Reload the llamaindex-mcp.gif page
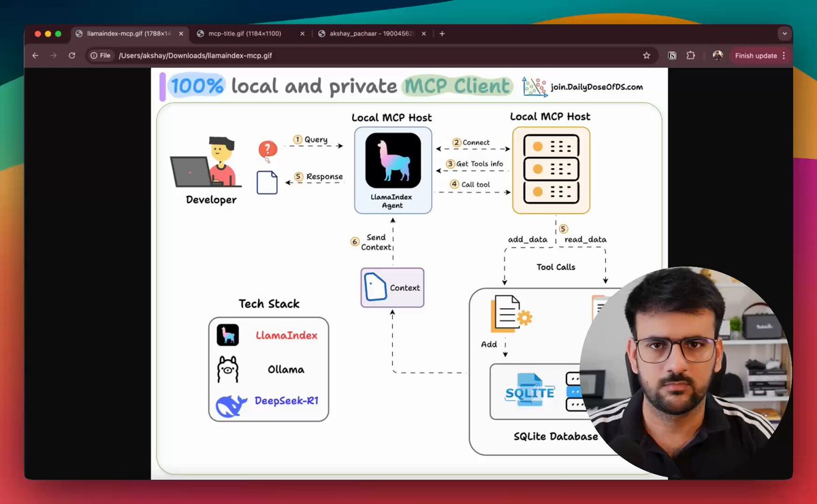 (72, 56)
